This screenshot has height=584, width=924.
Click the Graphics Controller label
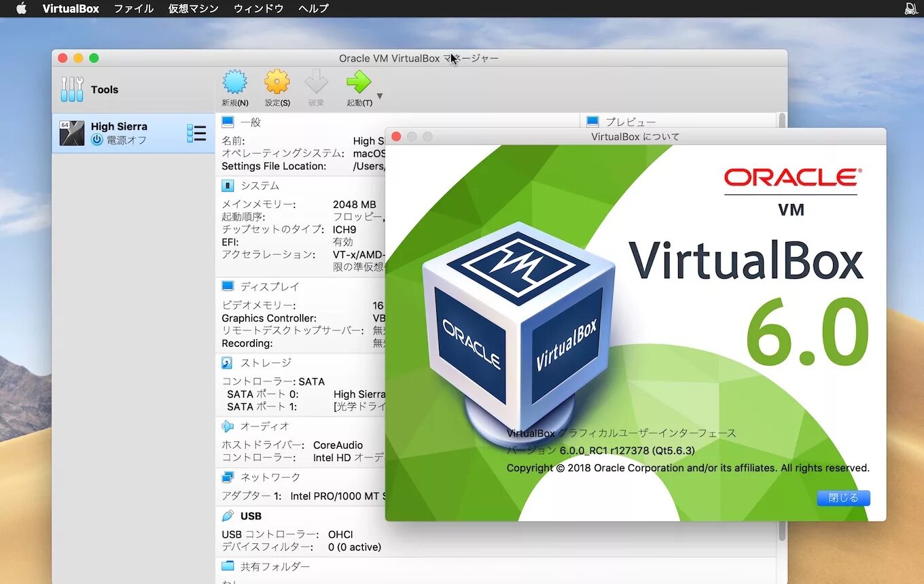(269, 318)
